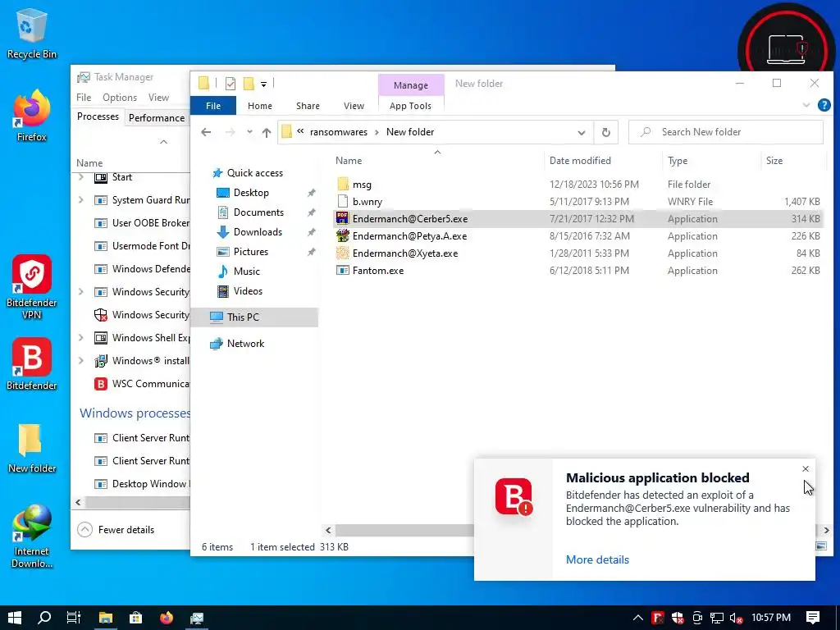Click the network tray icon

pos(717,618)
